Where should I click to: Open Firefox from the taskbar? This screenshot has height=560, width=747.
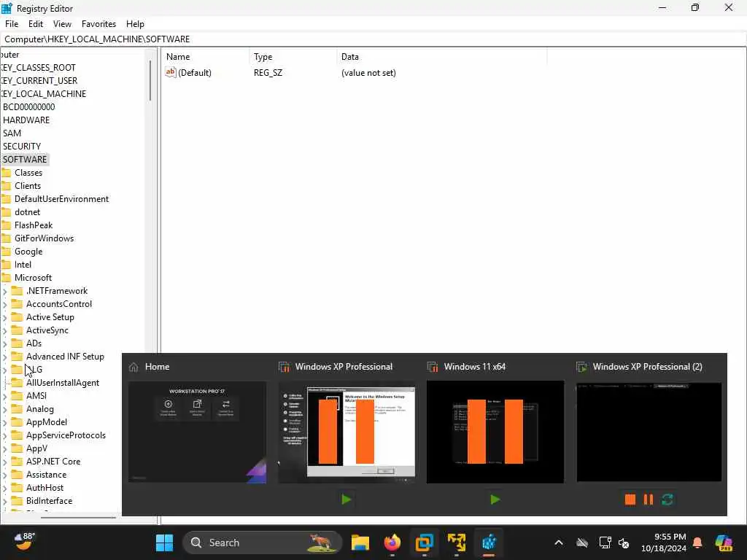392,542
